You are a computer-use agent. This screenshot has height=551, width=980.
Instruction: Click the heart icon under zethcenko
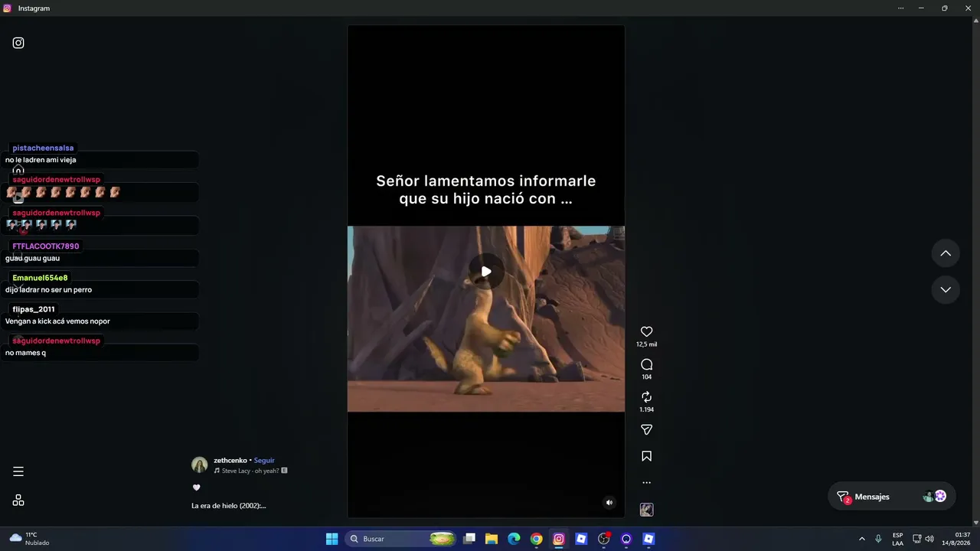(196, 487)
